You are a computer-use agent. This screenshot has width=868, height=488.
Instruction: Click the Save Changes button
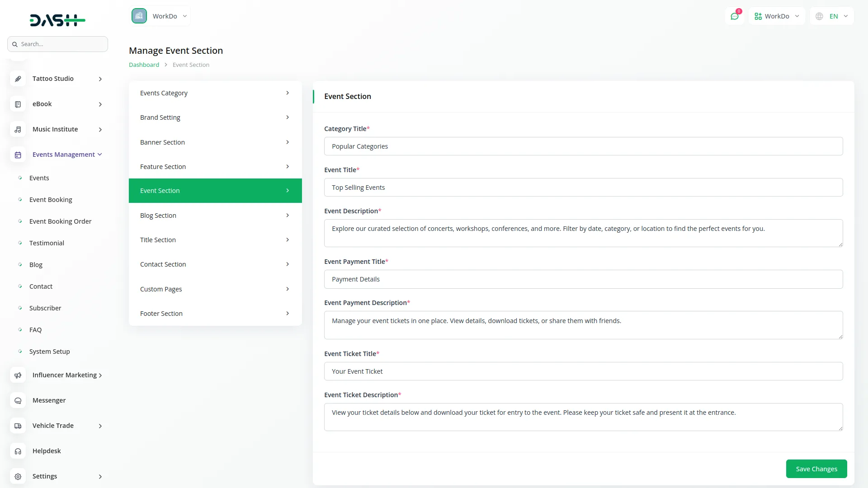pyautogui.click(x=816, y=469)
